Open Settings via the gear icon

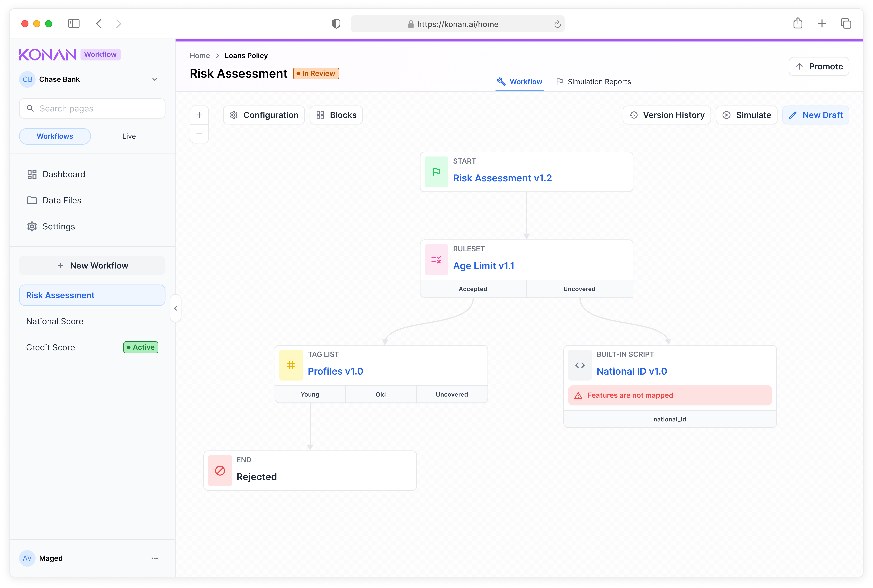point(32,226)
